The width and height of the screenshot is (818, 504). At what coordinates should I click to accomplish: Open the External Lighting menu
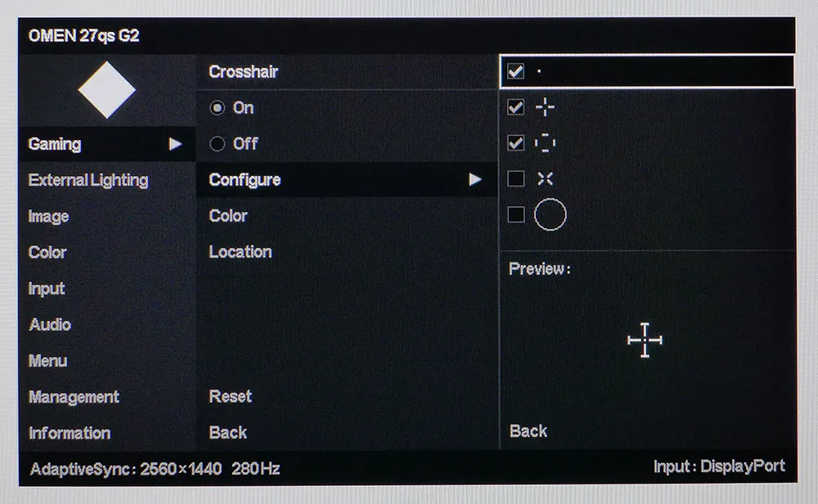coord(88,181)
